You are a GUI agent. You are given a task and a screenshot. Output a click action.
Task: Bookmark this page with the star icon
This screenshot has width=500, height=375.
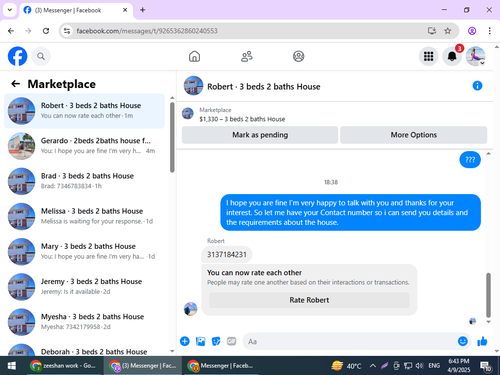pyautogui.click(x=448, y=31)
